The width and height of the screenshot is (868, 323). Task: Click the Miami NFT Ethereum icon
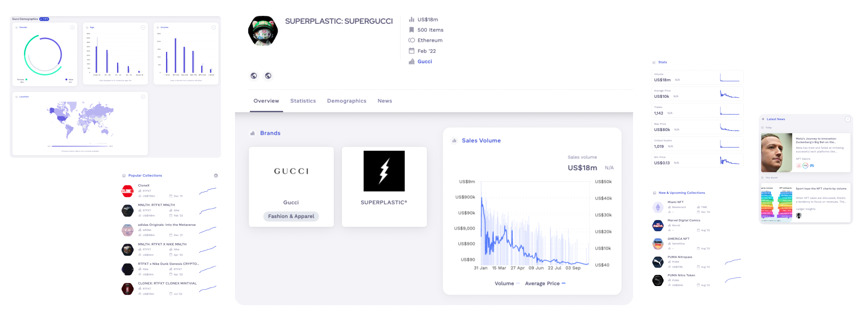(658, 207)
